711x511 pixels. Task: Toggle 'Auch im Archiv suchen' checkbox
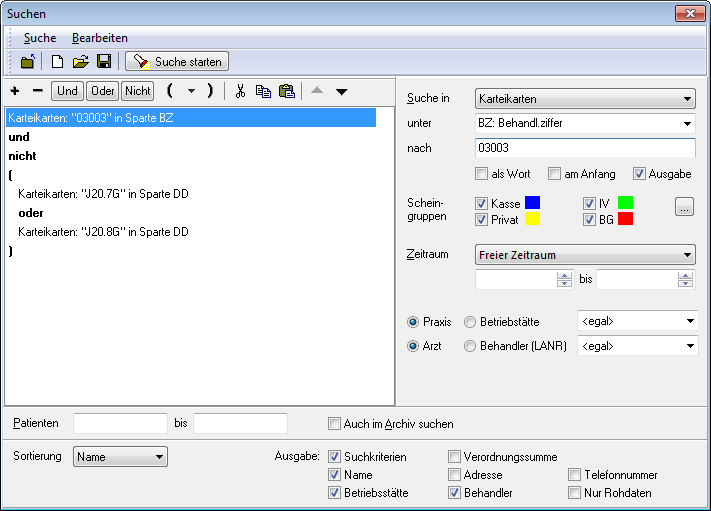click(336, 424)
